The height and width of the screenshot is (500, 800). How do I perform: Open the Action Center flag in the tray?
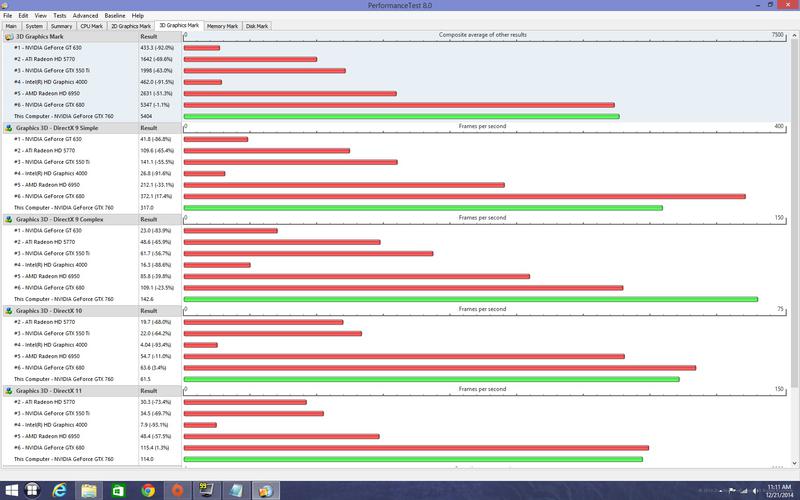point(732,491)
